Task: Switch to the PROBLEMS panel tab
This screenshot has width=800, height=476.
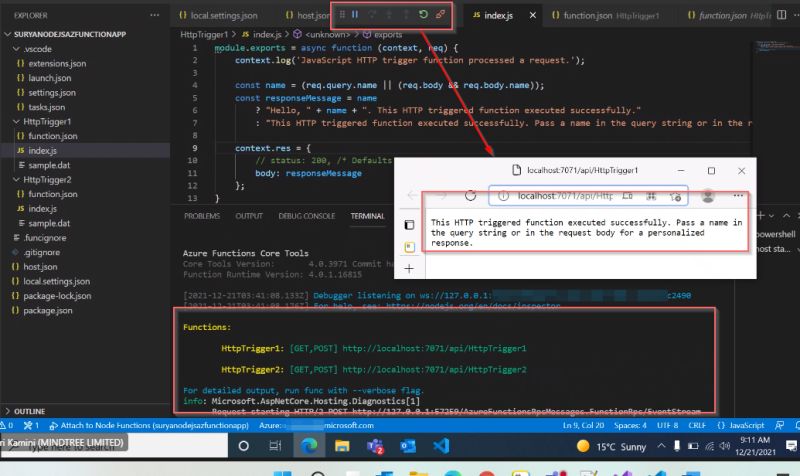Action: (x=202, y=216)
